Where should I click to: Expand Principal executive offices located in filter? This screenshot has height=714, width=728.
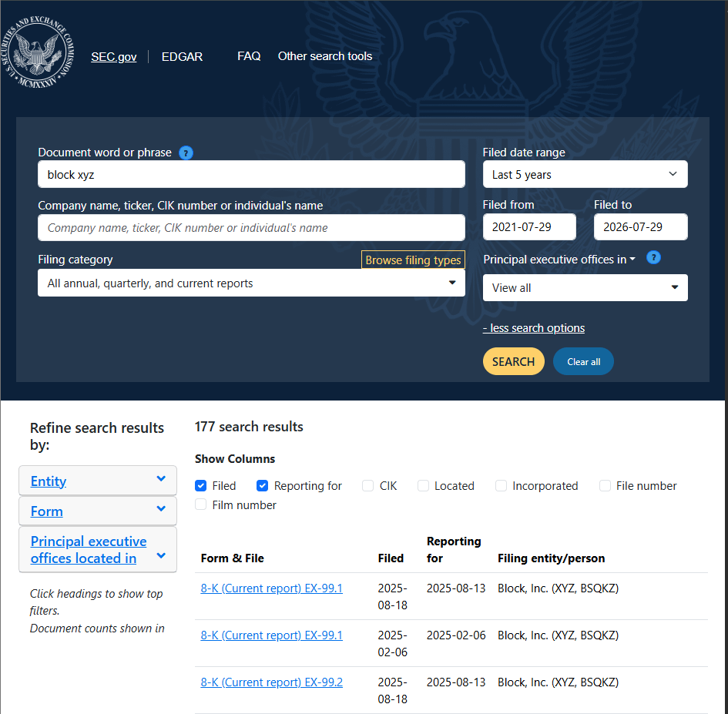pyautogui.click(x=98, y=550)
